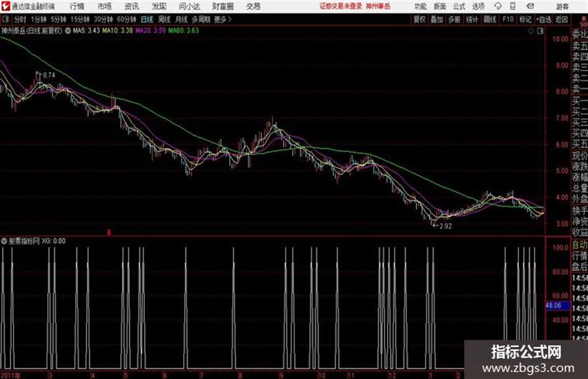Viewport: 588px width, 379px height.
Task: Open the 市场 menu
Action: (x=105, y=6)
